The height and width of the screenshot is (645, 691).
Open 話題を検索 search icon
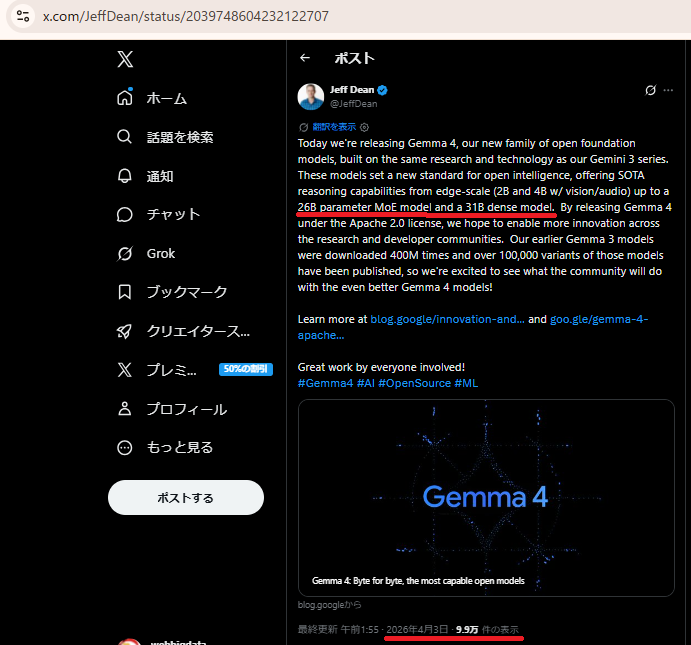click(124, 137)
